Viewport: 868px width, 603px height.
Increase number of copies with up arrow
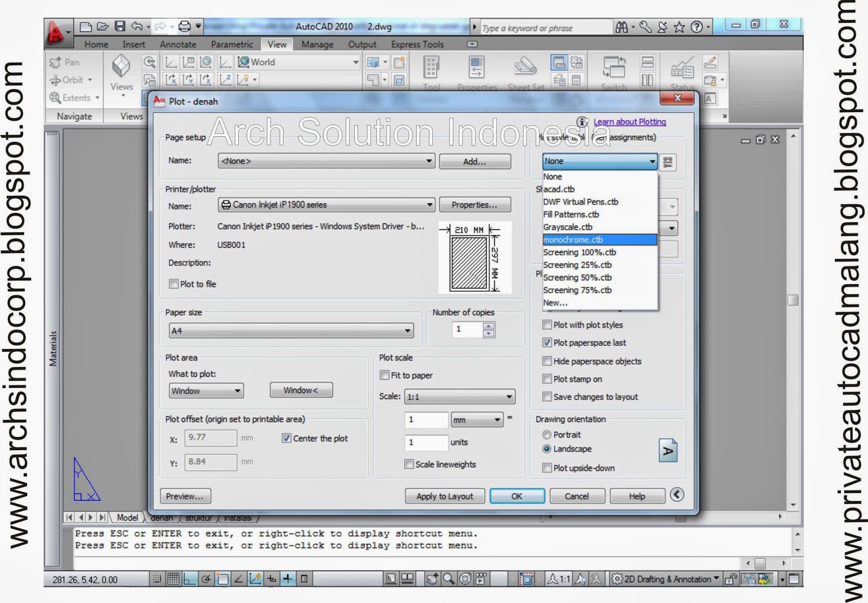pos(489,326)
